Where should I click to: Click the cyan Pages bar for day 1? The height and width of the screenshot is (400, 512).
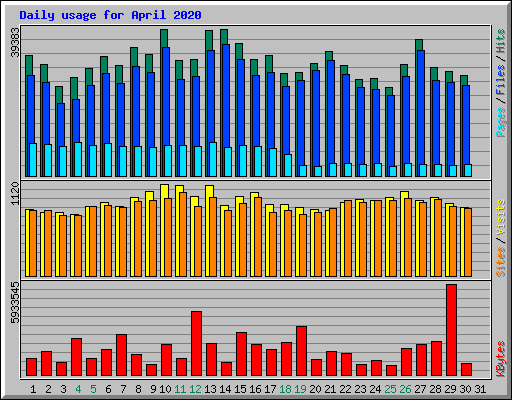point(33,160)
